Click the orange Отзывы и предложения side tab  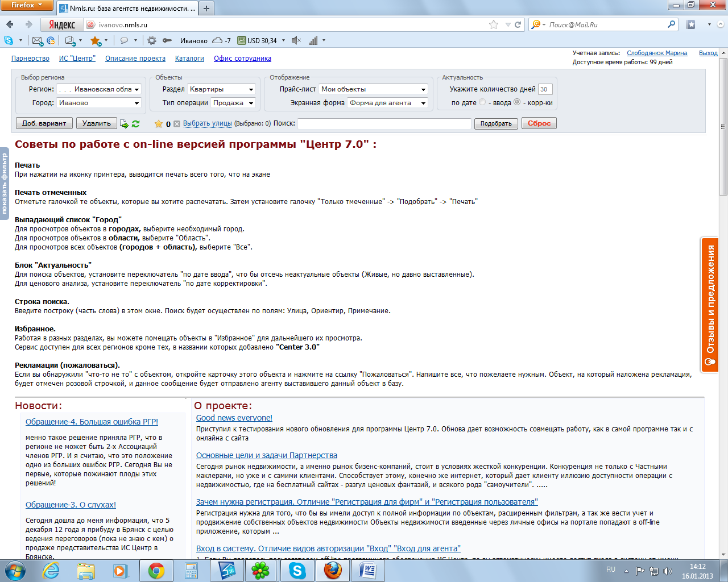tap(710, 305)
